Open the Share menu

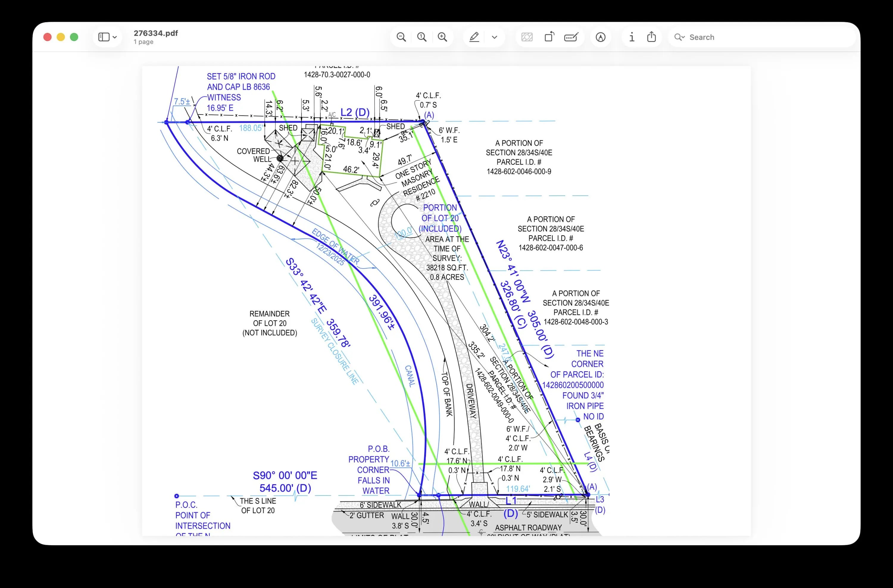tap(652, 37)
